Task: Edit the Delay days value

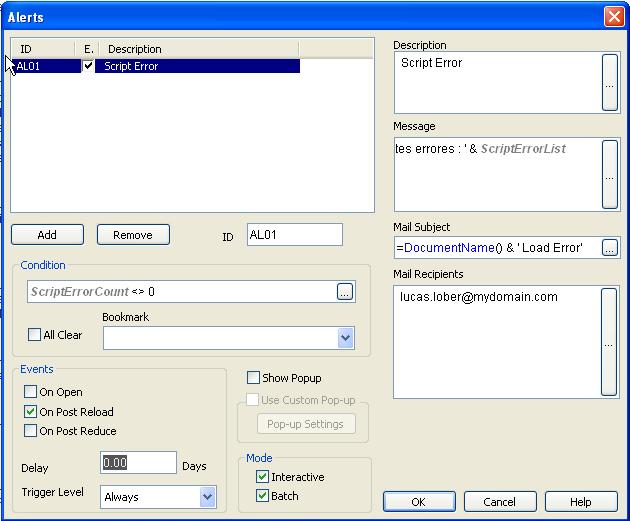Action: click(138, 463)
